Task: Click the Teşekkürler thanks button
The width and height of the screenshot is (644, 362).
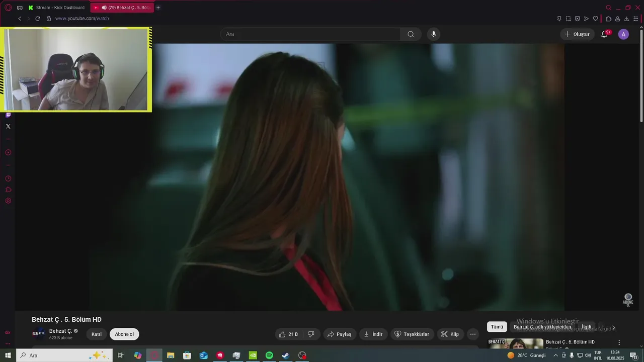Action: (x=412, y=334)
